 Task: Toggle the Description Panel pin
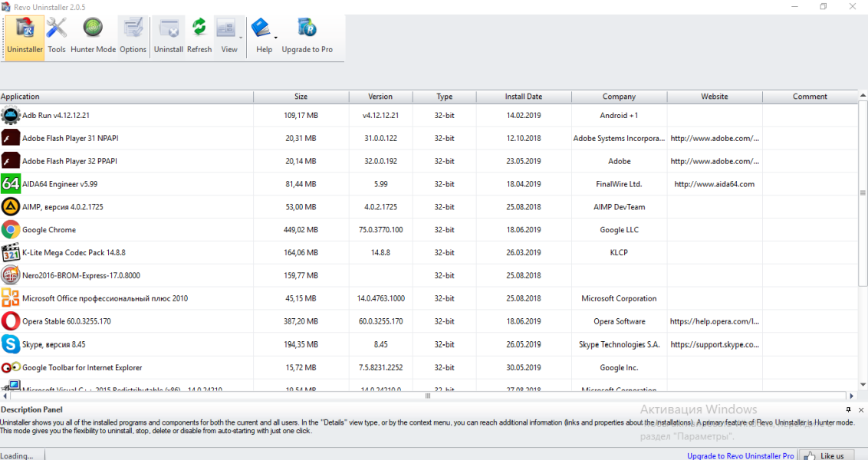tap(848, 410)
